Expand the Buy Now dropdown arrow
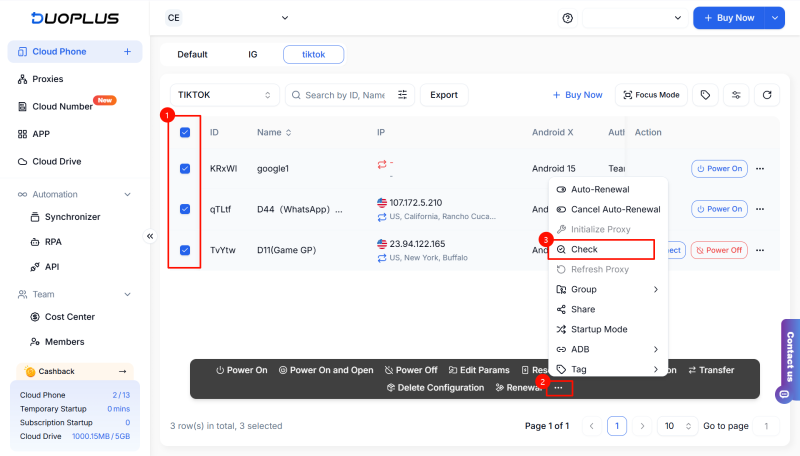800x456 pixels. point(774,18)
